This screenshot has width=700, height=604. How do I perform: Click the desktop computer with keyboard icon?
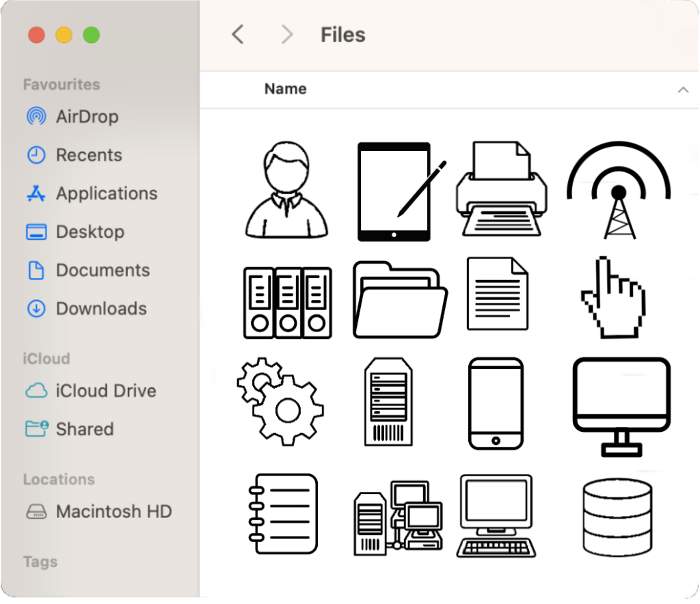click(496, 516)
